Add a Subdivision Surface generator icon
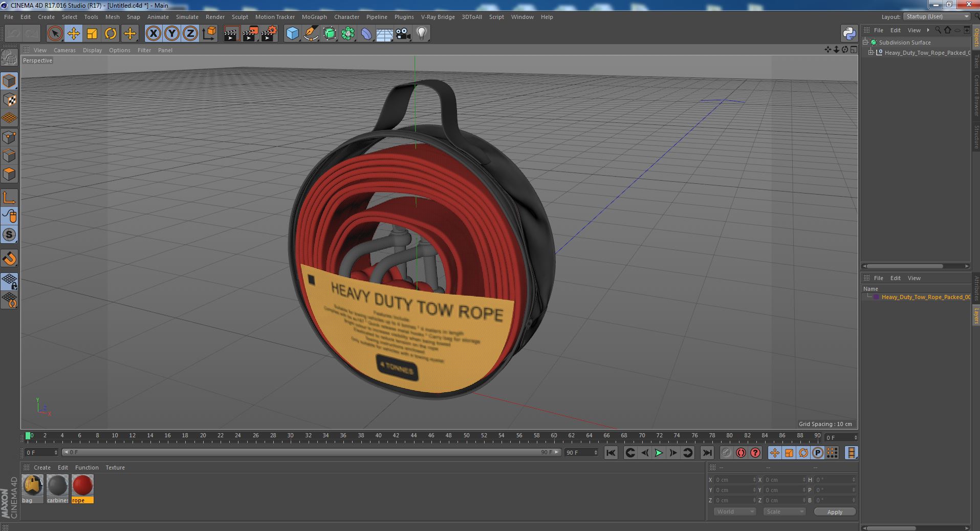The image size is (980, 531). 330,34
